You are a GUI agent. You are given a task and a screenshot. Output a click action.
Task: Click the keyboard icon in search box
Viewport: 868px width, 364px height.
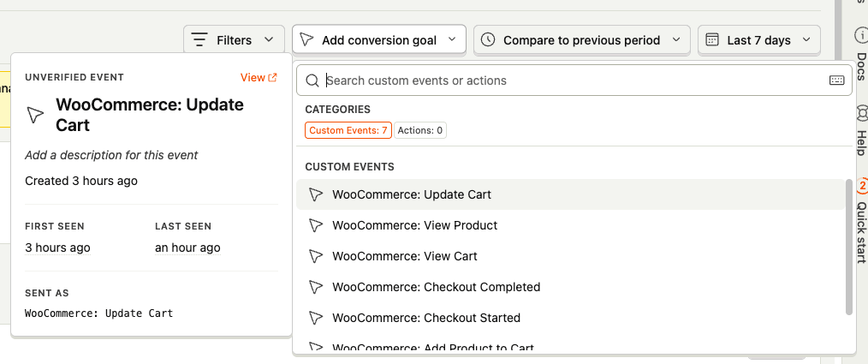(x=836, y=81)
